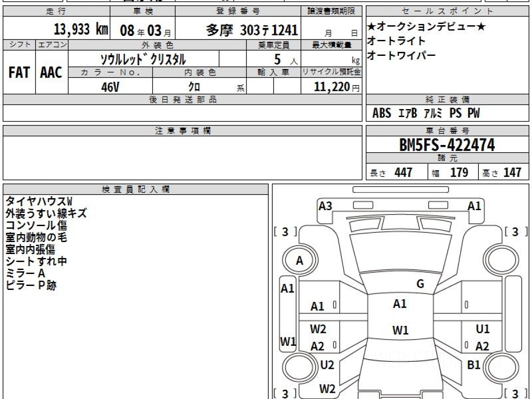The height and width of the screenshot is (399, 532).
Task: Select the 最大積載量 header cell
Action: click(x=332, y=45)
